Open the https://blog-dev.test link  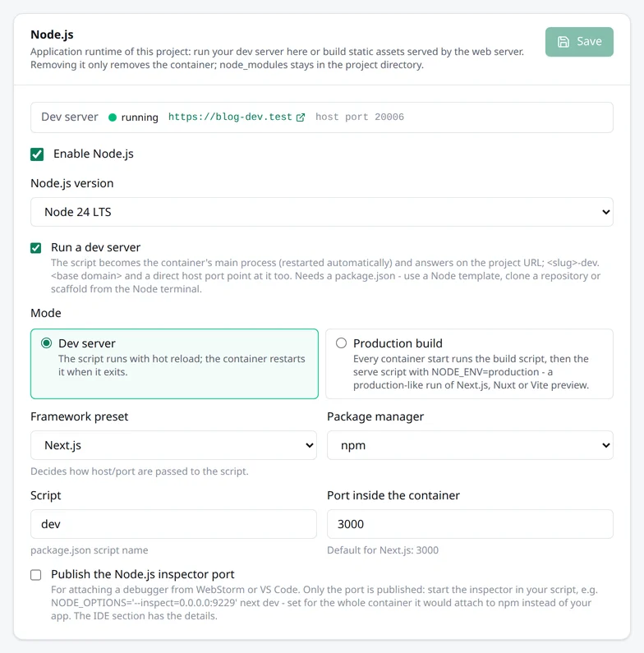230,117
